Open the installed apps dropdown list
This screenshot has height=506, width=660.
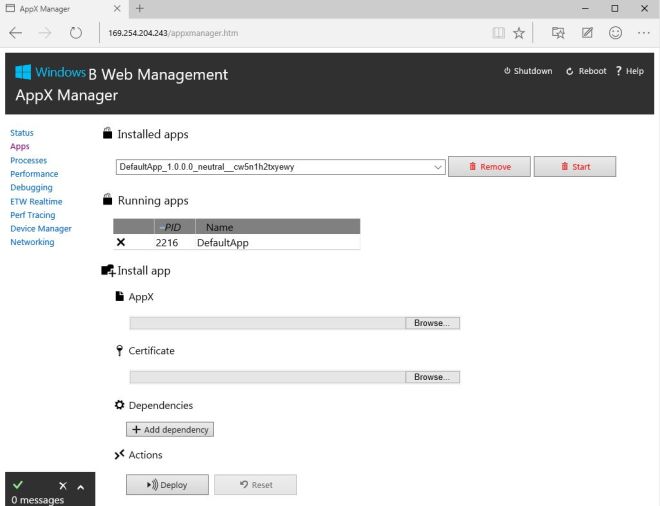[x=438, y=167]
